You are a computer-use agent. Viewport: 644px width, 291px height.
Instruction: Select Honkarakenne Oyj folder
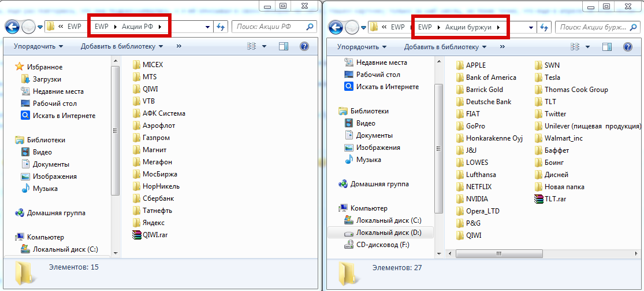(489, 138)
